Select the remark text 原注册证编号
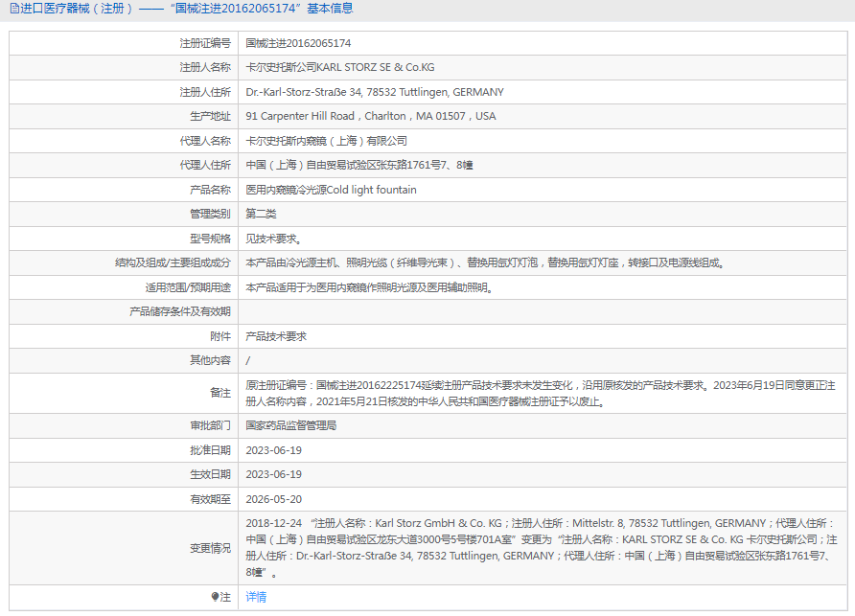Screen dimensions: 855x616 pos(276,385)
